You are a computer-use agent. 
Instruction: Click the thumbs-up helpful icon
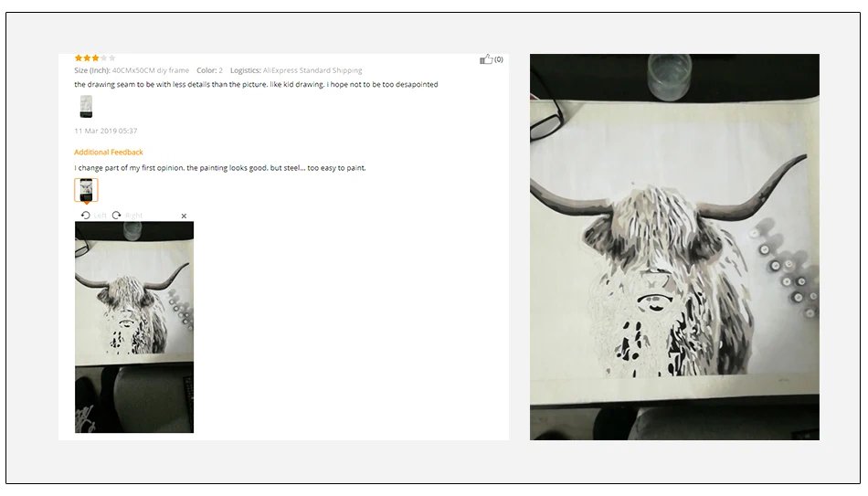(486, 59)
